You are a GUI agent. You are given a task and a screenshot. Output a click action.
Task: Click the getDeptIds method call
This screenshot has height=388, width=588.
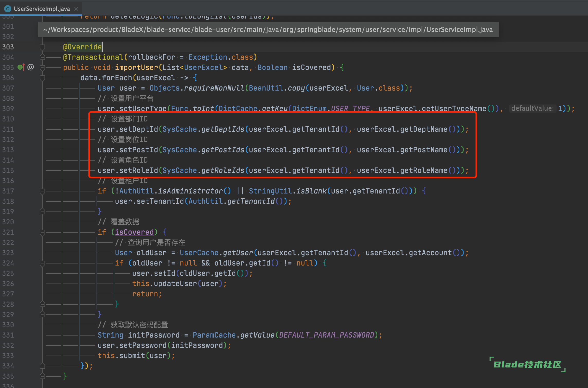223,129
